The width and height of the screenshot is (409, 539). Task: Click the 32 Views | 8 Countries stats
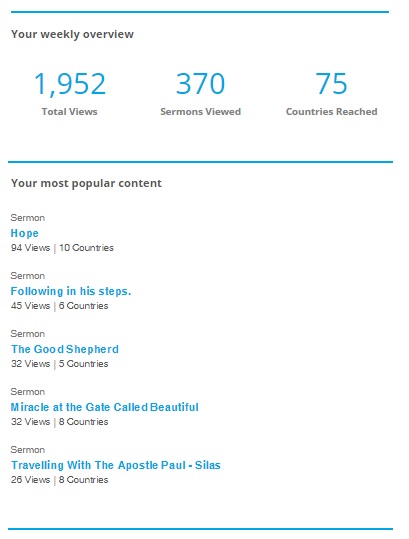(x=59, y=422)
